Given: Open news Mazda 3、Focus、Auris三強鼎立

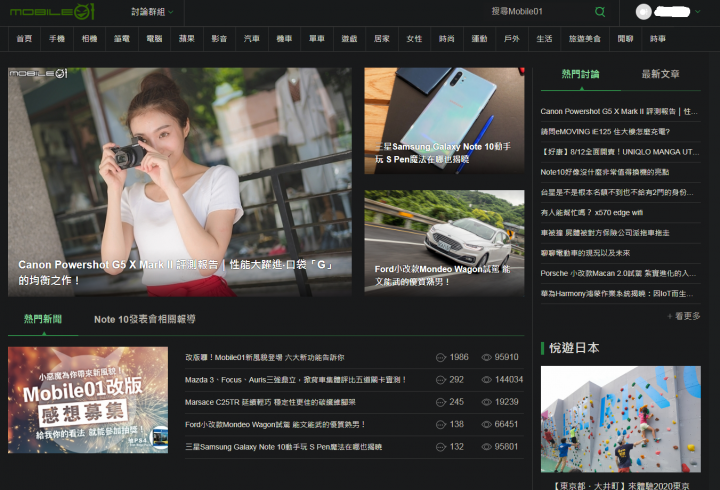Looking at the screenshot, I should (295, 380).
